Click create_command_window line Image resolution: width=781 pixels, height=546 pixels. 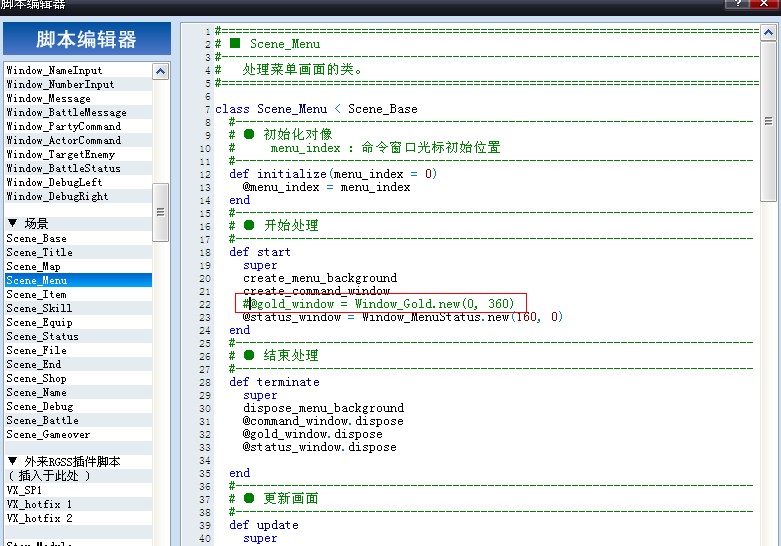coord(316,290)
